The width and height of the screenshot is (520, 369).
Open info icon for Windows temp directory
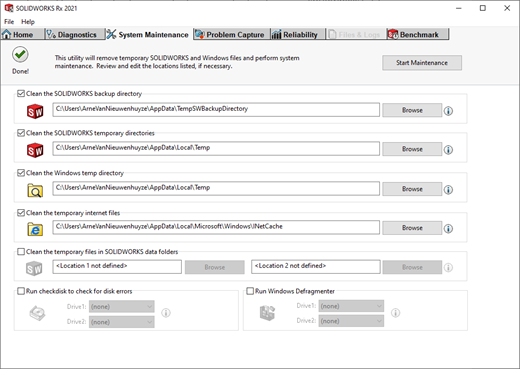coord(448,190)
